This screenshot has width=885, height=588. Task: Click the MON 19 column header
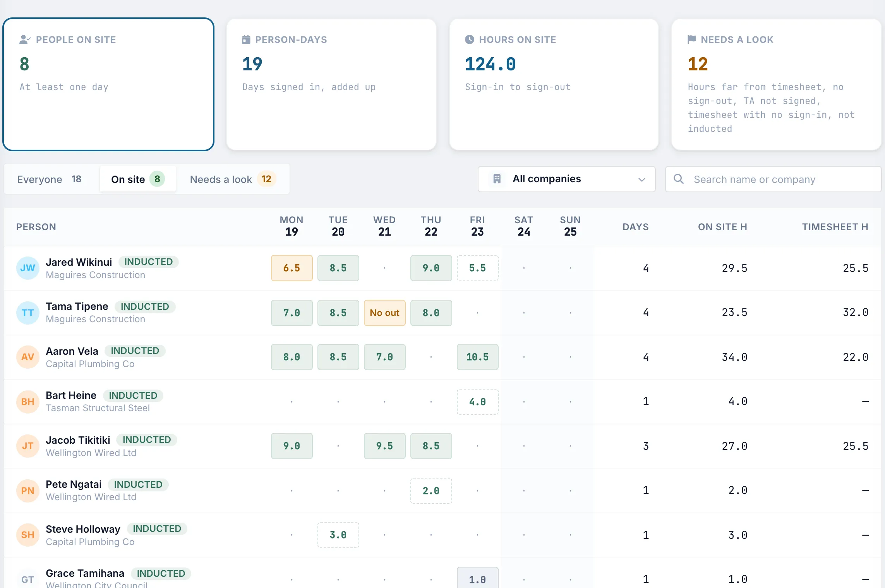(x=292, y=226)
